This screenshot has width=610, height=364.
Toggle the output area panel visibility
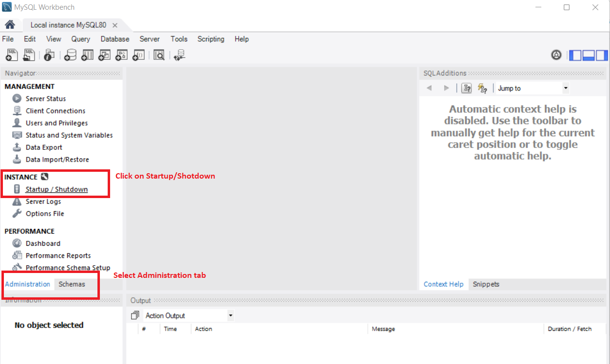[588, 55]
